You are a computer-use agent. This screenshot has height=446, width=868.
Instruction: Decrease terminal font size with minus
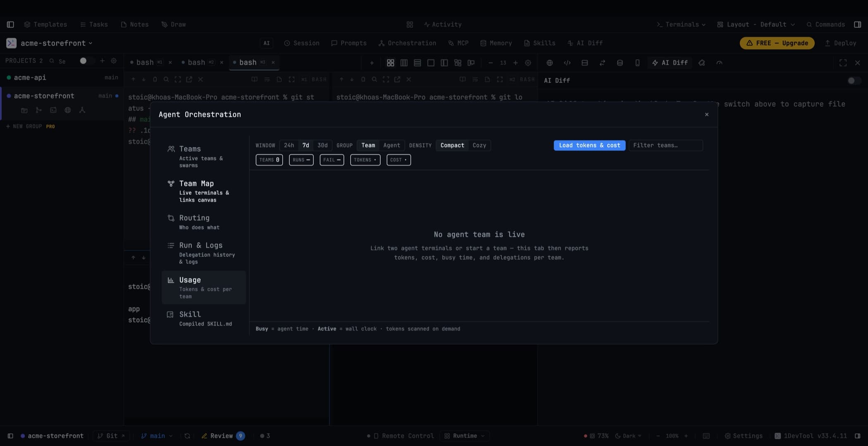490,63
